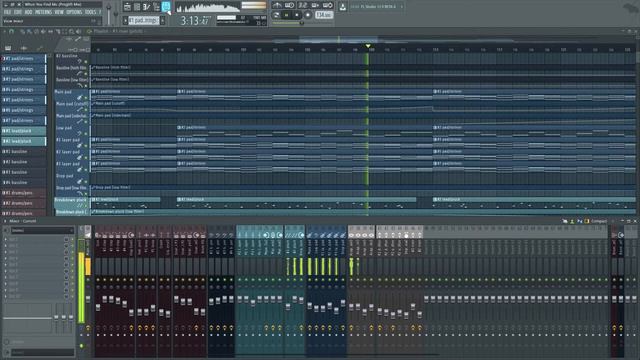Select '#2 lead/pluck' in the pattern picker
Screen dimensions: 640x360
[23, 141]
